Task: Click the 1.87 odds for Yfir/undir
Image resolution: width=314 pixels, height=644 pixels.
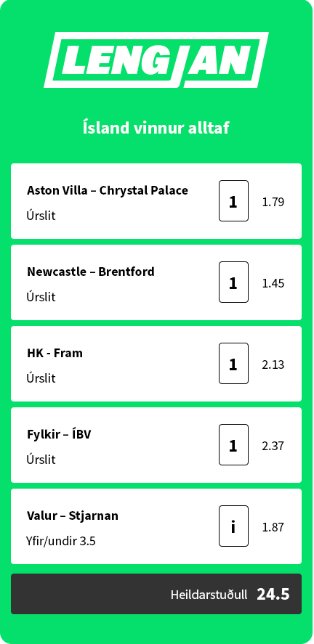Action: [x=273, y=527]
